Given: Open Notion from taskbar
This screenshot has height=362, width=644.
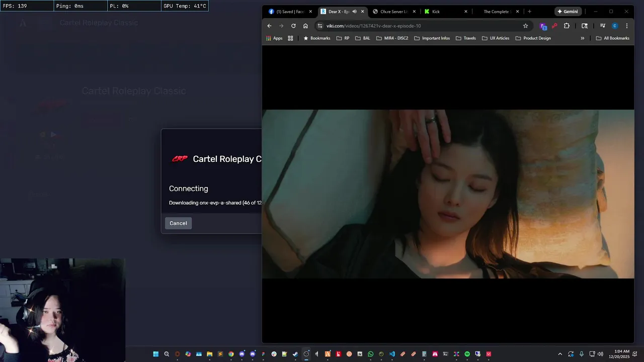Looking at the screenshot, I should pyautogui.click(x=360, y=354).
